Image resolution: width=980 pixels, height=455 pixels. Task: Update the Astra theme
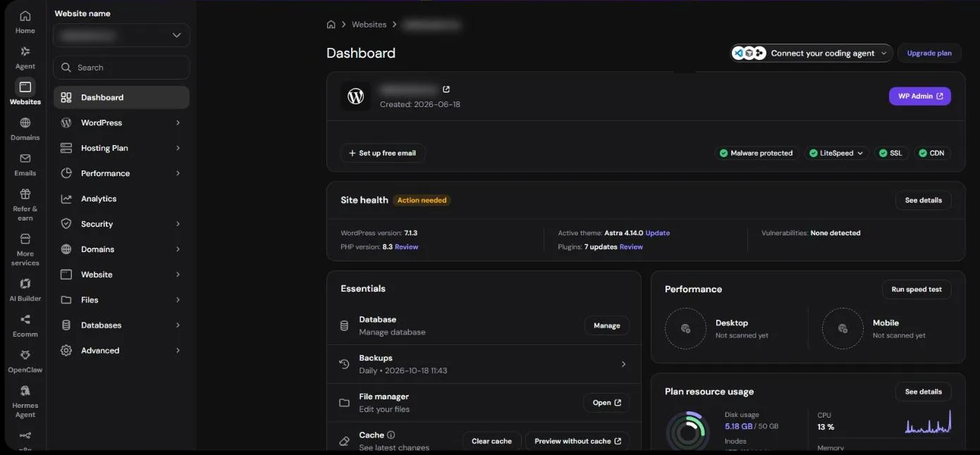(x=658, y=233)
